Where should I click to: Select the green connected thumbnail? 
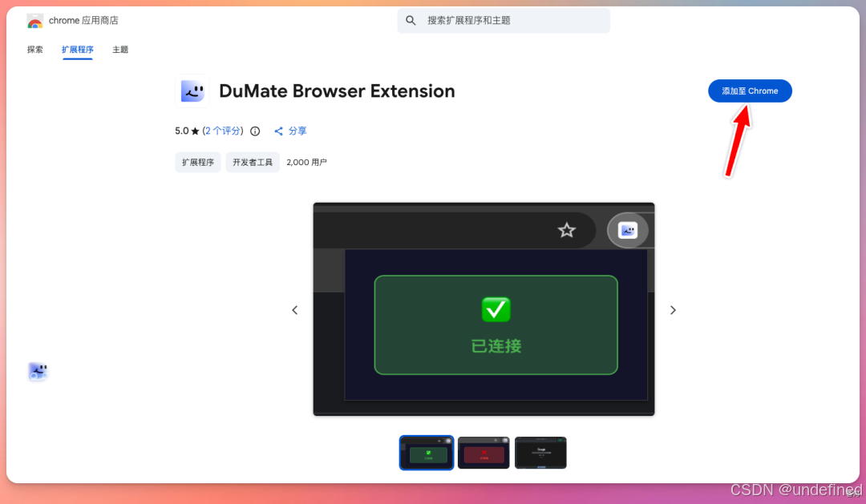click(427, 453)
